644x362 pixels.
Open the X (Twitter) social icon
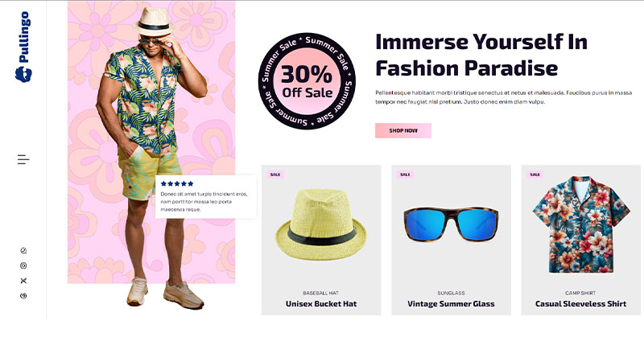23,281
